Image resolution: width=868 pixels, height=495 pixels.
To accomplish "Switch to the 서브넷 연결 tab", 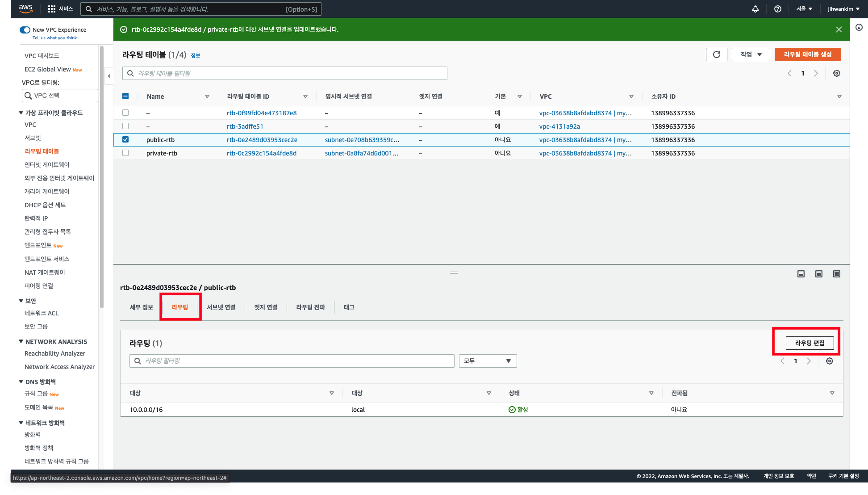I will click(x=221, y=307).
